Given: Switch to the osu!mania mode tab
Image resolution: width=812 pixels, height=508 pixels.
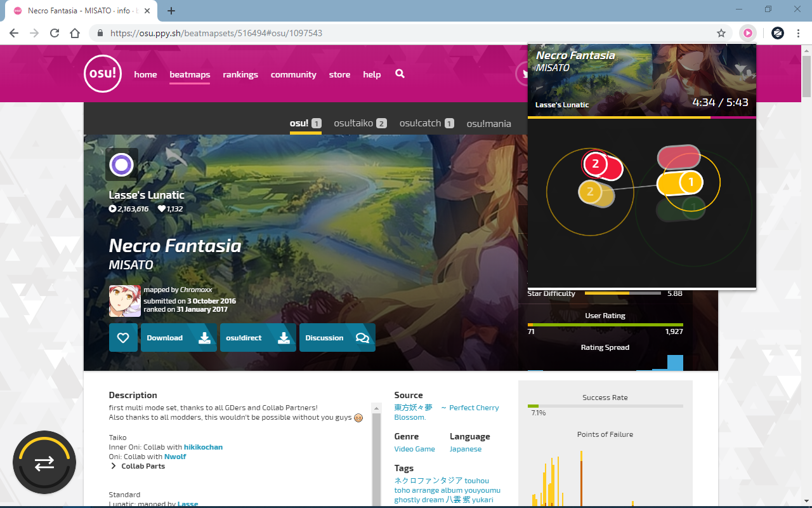Looking at the screenshot, I should [488, 123].
